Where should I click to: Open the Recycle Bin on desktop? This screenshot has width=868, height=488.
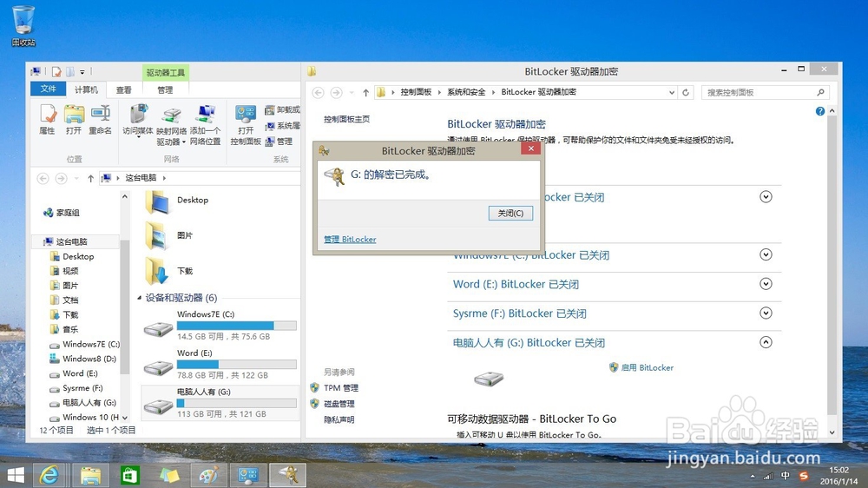tap(23, 25)
